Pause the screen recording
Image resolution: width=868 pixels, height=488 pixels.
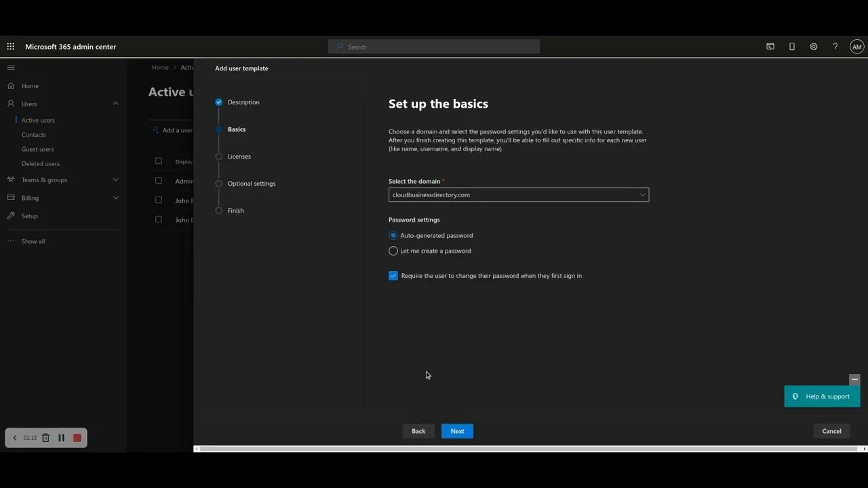pyautogui.click(x=61, y=438)
